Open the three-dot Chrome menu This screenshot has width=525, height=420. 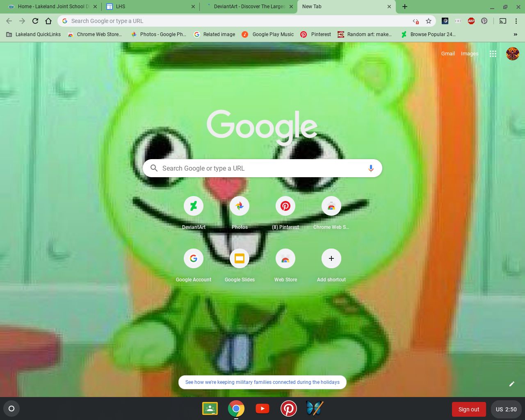(x=516, y=21)
